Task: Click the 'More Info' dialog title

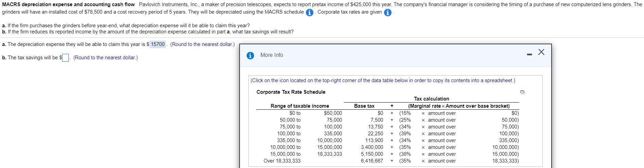Action: coord(272,55)
